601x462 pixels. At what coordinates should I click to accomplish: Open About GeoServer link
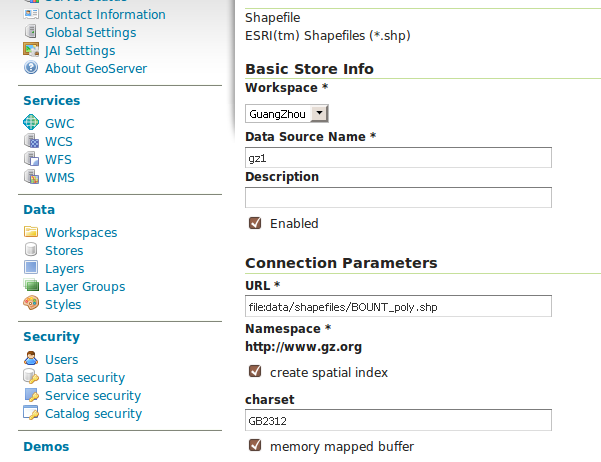[95, 68]
